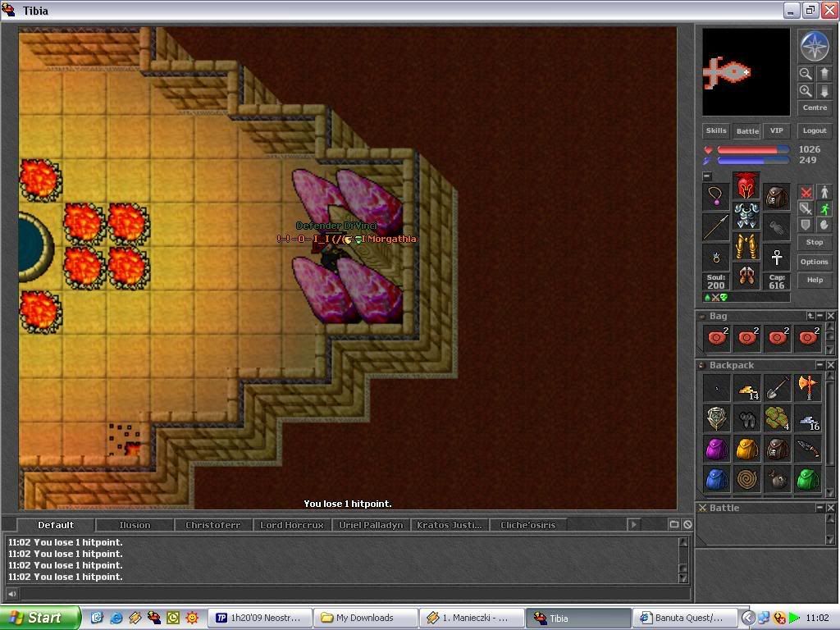The width and height of the screenshot is (840, 630).
Task: Select the silver shield item in Backpack
Action: [x=717, y=418]
